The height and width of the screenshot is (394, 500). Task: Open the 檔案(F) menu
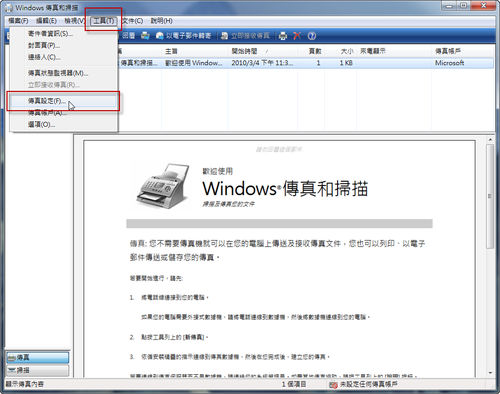click(18, 21)
